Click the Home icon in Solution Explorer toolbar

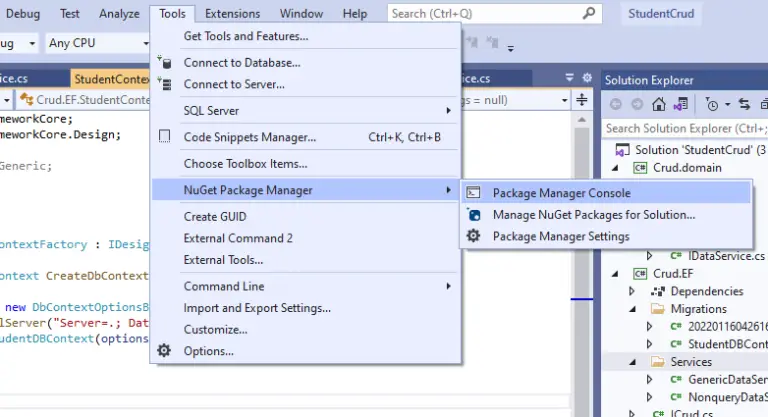[658, 104]
